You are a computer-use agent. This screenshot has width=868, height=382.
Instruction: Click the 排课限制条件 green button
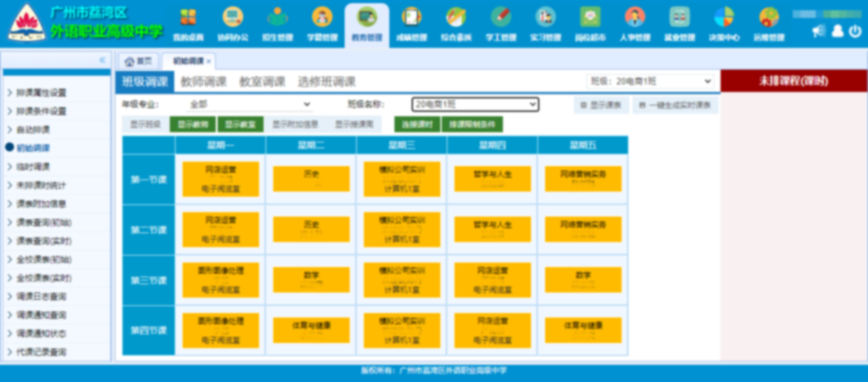tap(472, 125)
